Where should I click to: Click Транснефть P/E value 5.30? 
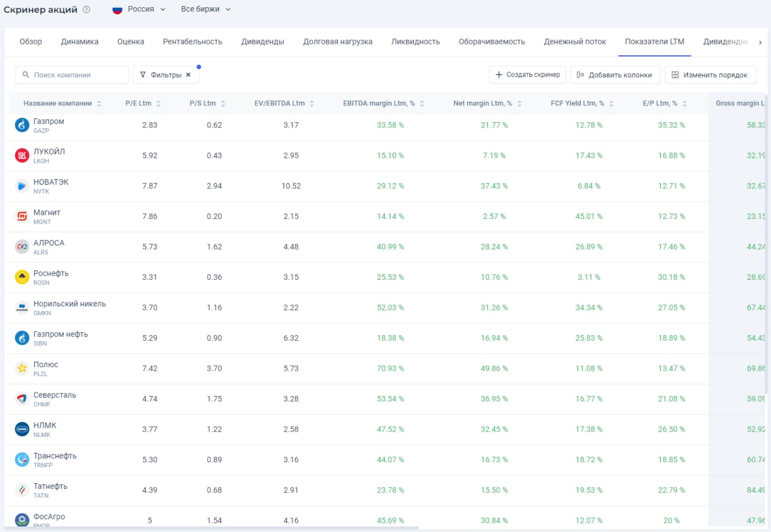150,459
